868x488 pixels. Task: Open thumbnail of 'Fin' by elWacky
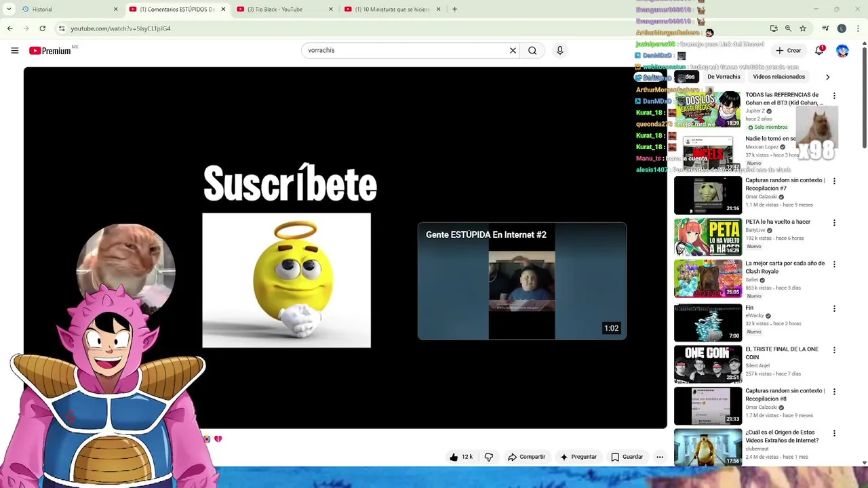(708, 323)
